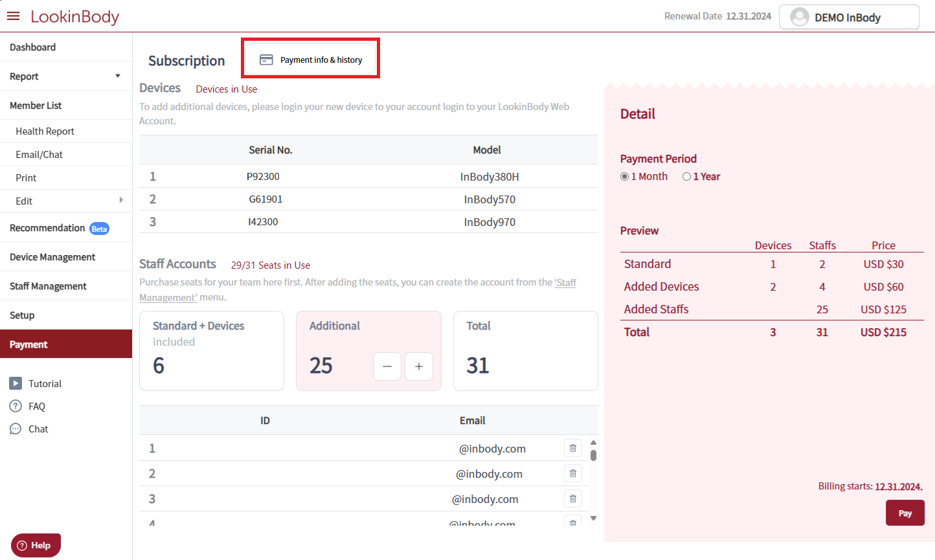935x560 pixels.
Task: Click the Help button
Action: tap(36, 545)
